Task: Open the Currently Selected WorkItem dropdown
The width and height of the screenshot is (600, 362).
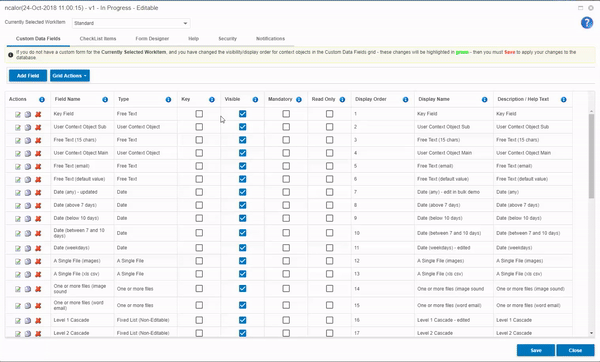Action: click(x=131, y=23)
